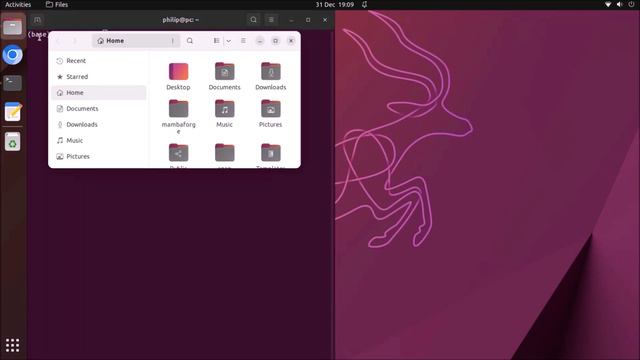Select Documents in the sidebar

coord(99,109)
